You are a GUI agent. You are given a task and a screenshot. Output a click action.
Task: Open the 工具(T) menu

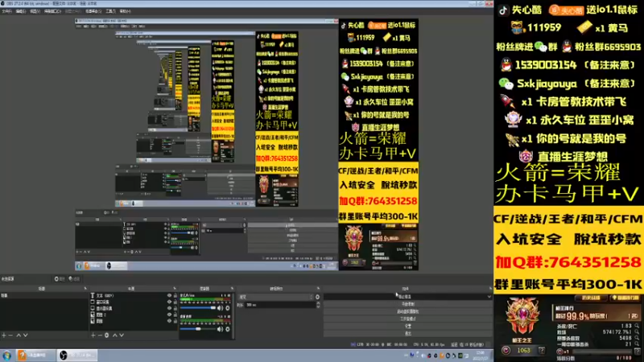coord(110,11)
